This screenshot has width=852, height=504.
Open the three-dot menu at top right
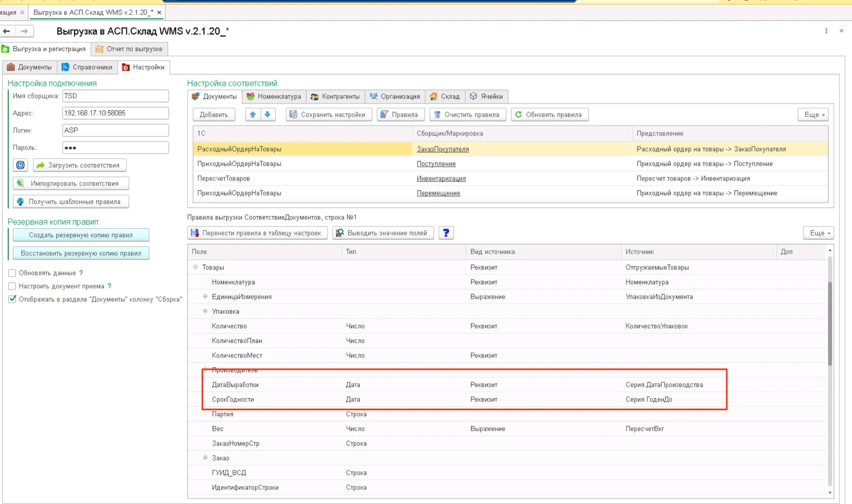point(826,31)
